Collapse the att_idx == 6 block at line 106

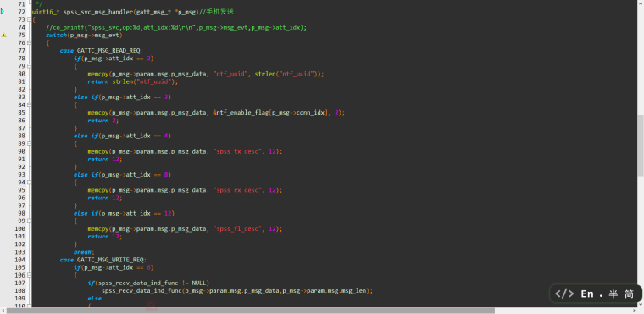29,275
